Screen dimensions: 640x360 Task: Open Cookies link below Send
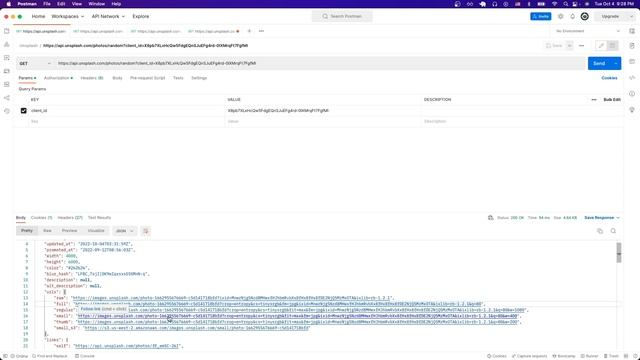coord(609,78)
